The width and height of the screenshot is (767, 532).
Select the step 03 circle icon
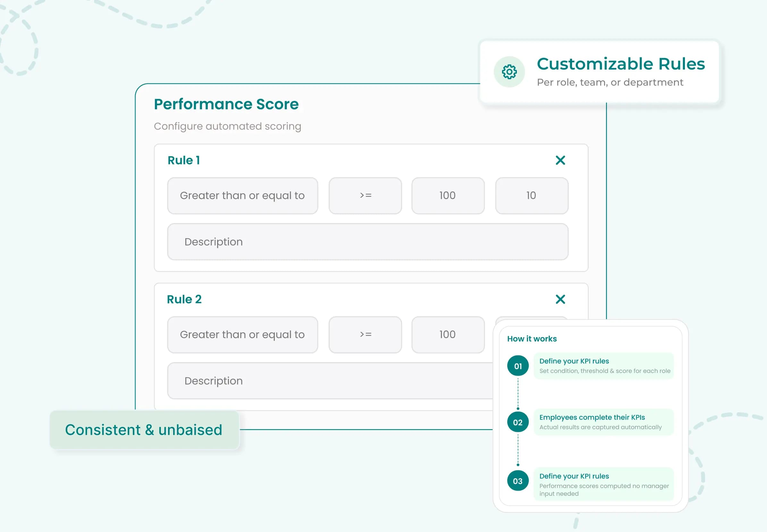tap(518, 480)
